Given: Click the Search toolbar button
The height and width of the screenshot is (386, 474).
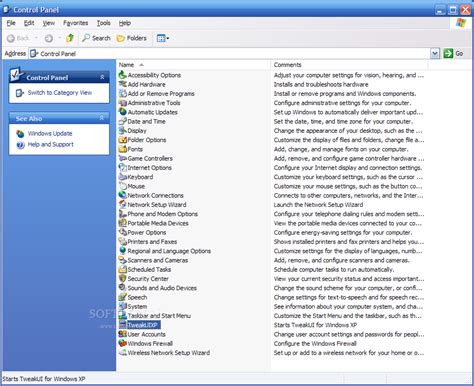Looking at the screenshot, I should (96, 38).
